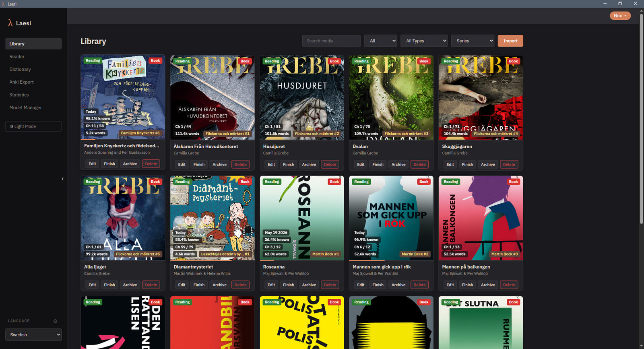This screenshot has width=644, height=349.
Task: Open the All Types filter dropdown
Action: pos(424,41)
